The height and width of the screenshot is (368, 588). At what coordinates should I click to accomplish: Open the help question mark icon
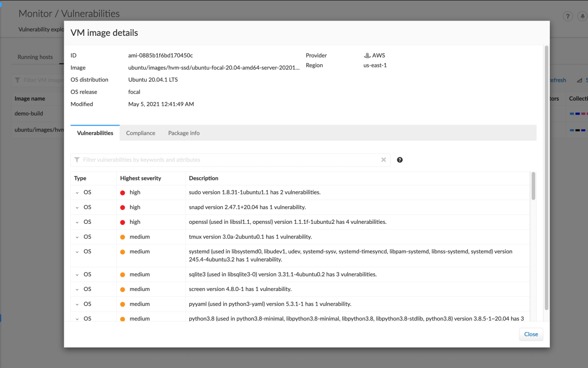coord(567,16)
